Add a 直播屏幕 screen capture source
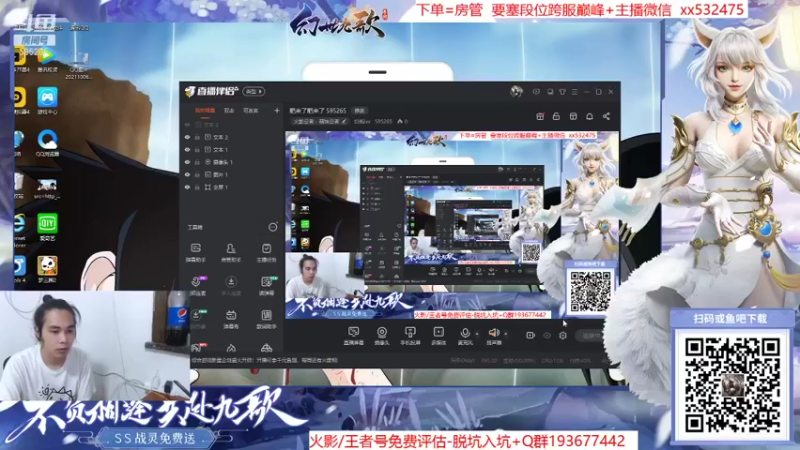 [353, 336]
